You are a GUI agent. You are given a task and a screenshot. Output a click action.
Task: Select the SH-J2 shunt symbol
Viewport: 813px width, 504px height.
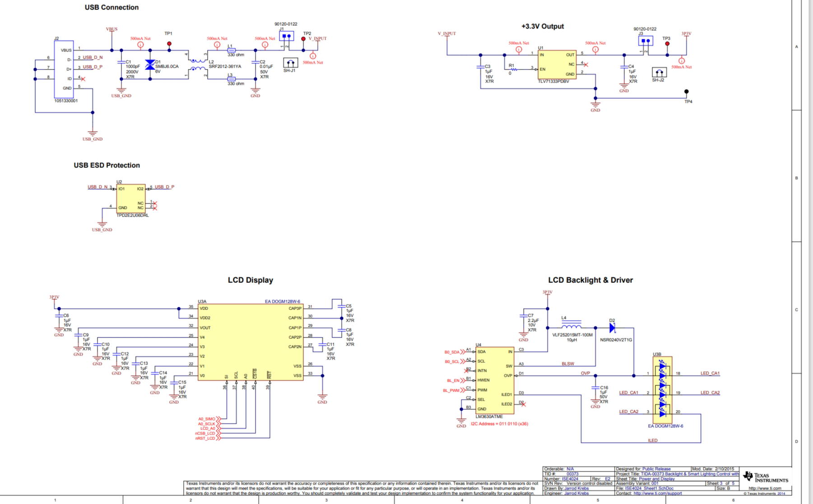659,72
